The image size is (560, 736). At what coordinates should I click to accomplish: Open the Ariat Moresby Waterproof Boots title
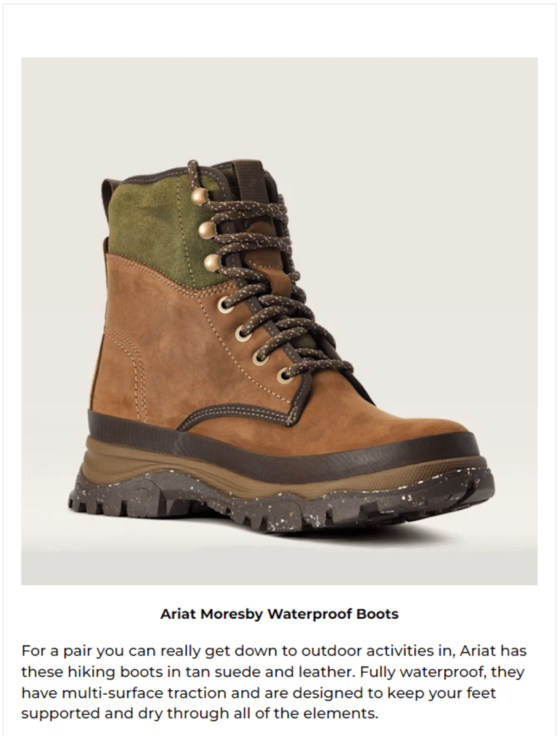click(x=279, y=614)
